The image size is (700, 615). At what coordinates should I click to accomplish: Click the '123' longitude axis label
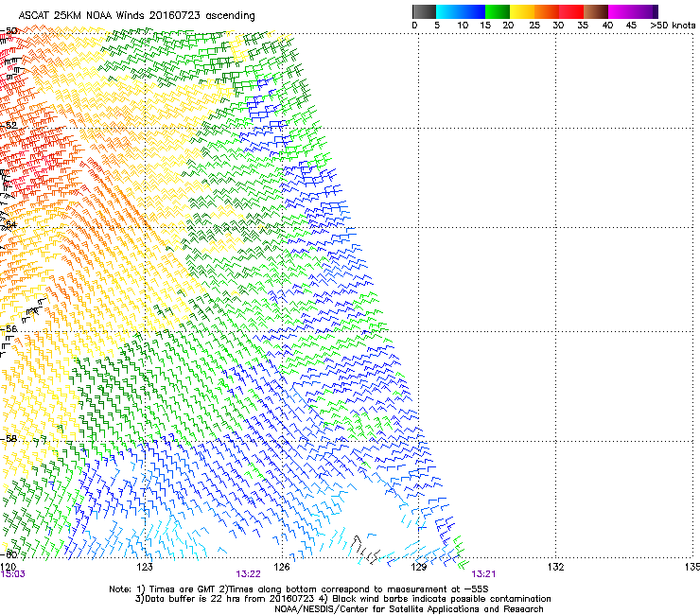(145, 567)
